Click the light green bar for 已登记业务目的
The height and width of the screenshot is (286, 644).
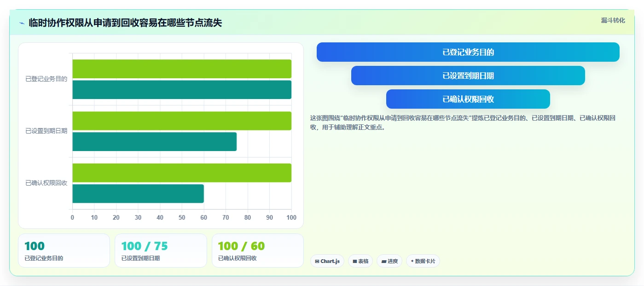point(182,69)
